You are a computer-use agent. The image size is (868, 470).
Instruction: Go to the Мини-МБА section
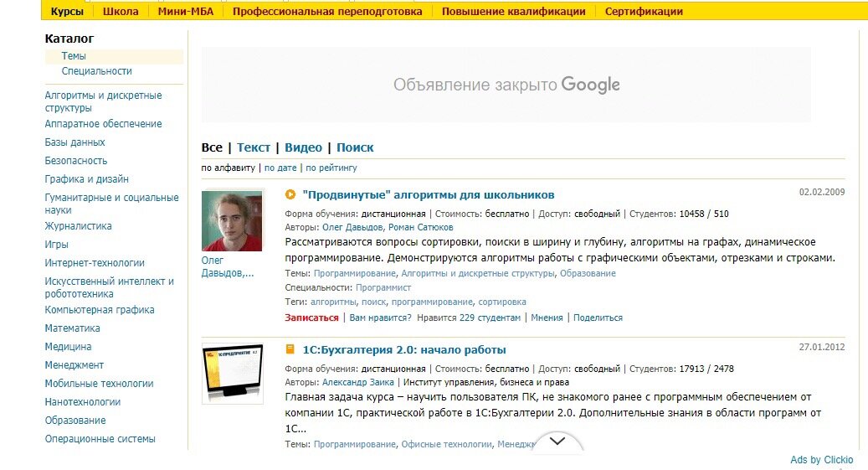coord(186,11)
